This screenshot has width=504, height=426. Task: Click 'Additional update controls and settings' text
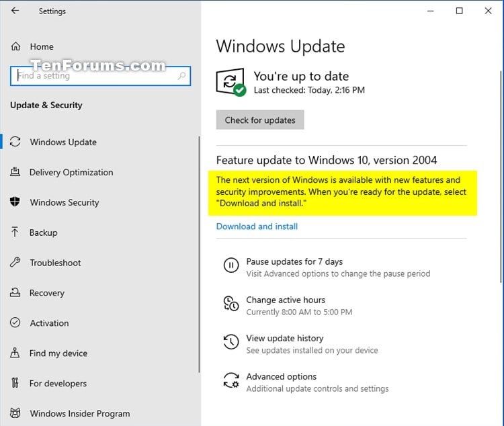point(318,388)
